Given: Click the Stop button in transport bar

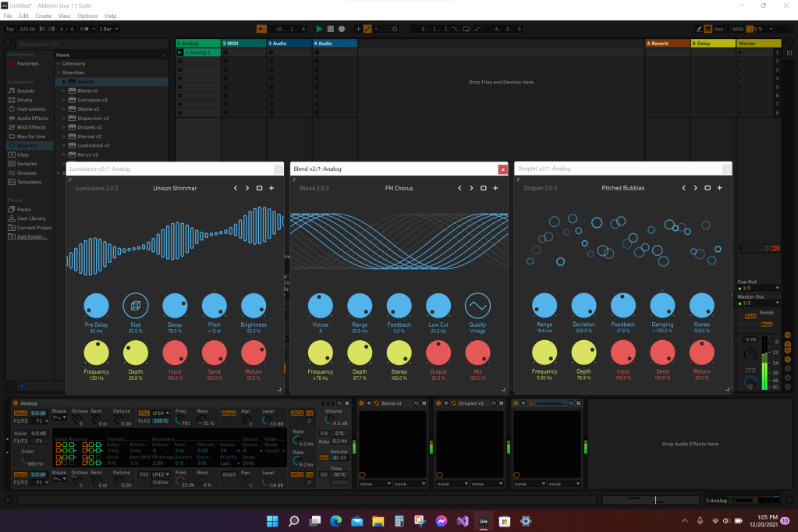Looking at the screenshot, I should (330, 29).
